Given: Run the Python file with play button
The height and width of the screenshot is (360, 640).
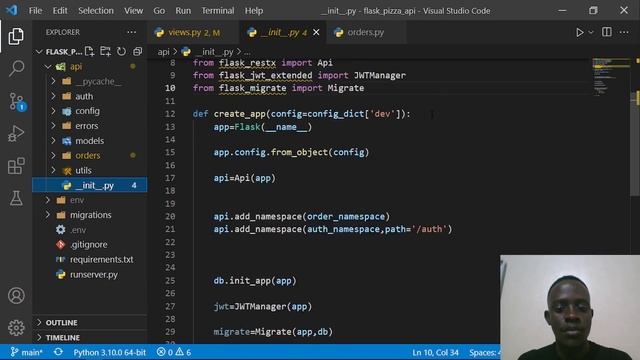Looking at the screenshot, I should (x=580, y=32).
